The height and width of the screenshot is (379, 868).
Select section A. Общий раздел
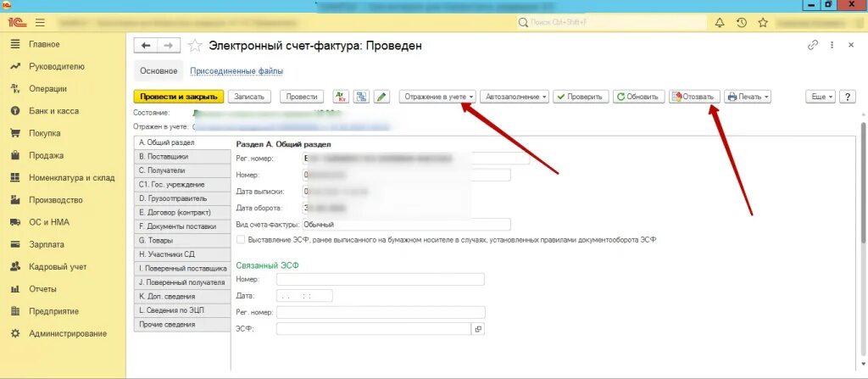point(181,142)
